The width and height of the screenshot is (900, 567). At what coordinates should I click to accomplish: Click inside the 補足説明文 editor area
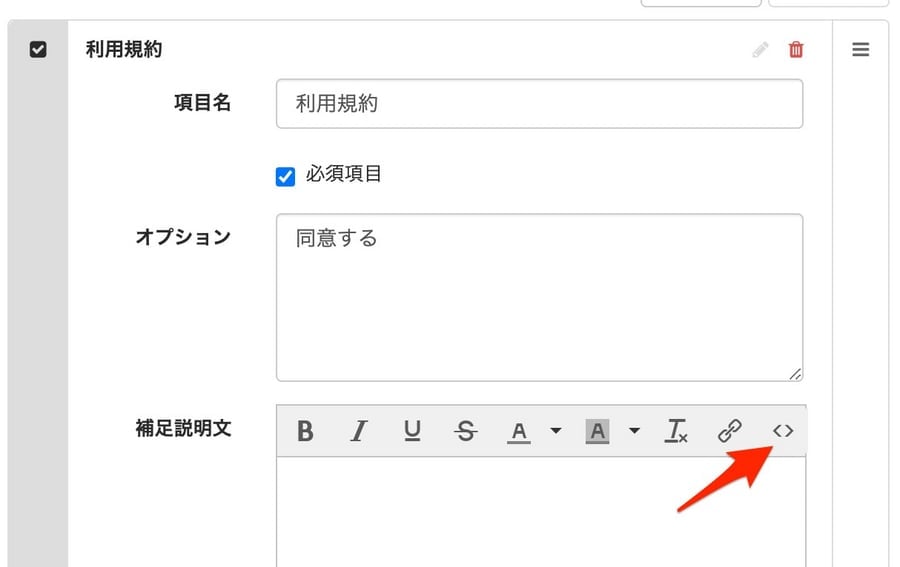(540, 510)
